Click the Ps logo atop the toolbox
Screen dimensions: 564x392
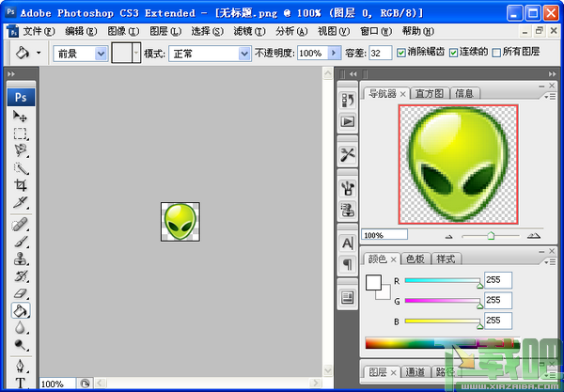[x=21, y=98]
